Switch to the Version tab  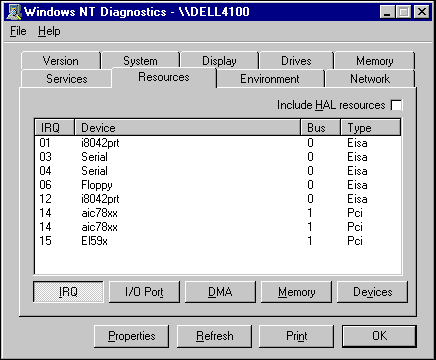[61, 61]
